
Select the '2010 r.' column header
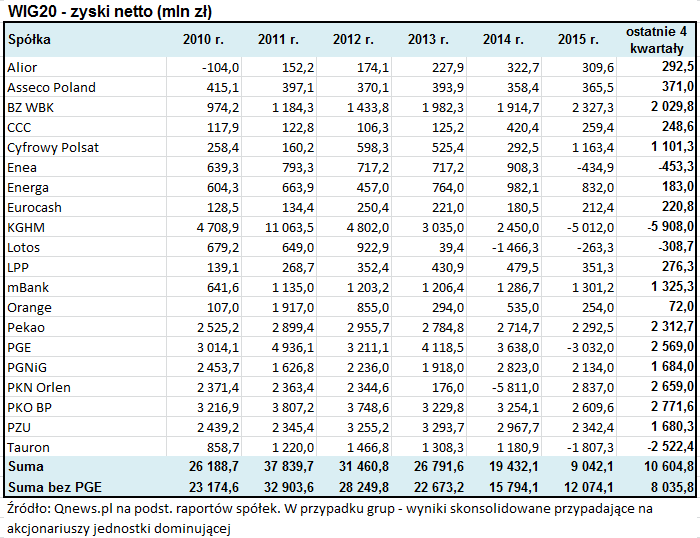(x=204, y=40)
